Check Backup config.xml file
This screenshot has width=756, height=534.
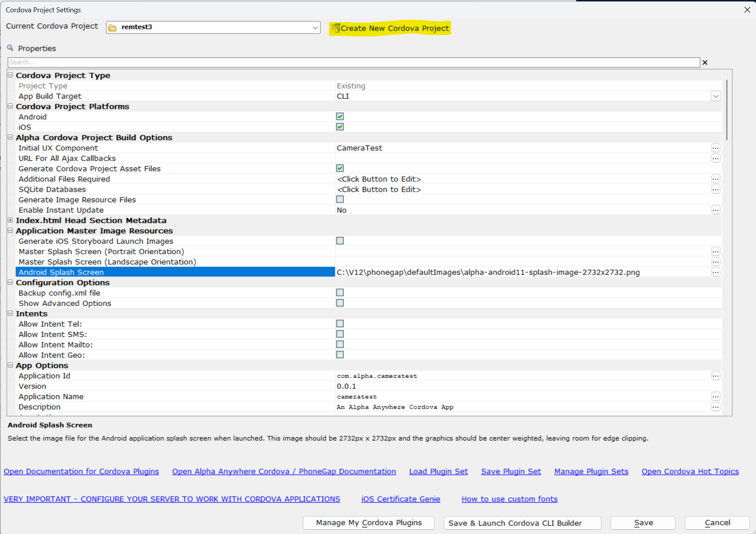[340, 292]
